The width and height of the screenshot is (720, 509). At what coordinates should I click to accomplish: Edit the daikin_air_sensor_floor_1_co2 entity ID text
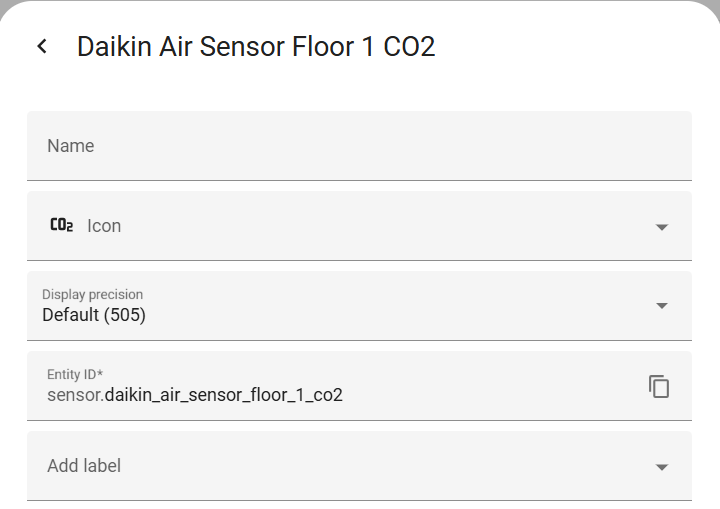(224, 395)
